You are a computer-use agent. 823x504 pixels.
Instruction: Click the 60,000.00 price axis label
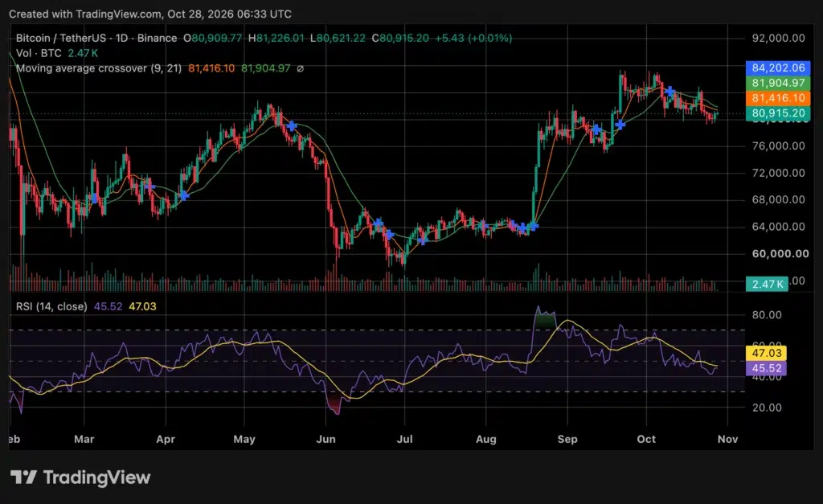[780, 253]
